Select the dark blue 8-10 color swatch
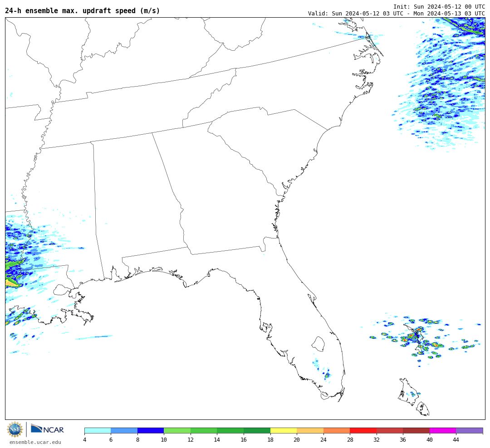Viewport: 490px width, 448px height. coord(151,430)
